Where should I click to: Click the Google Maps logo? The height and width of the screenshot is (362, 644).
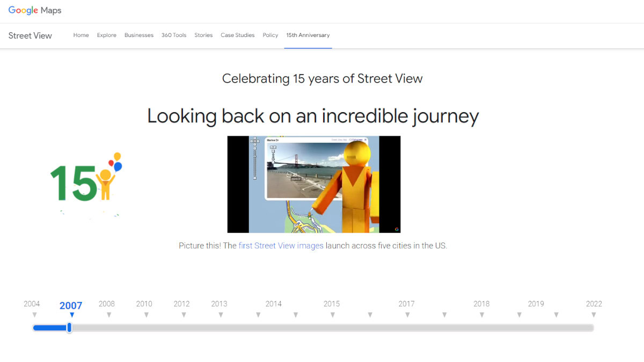pyautogui.click(x=35, y=11)
